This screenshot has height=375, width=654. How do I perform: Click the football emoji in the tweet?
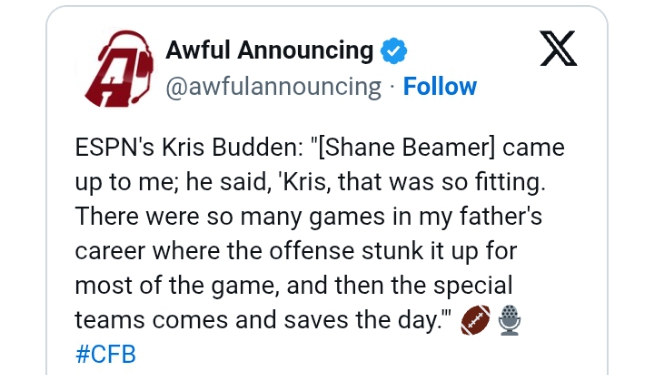coord(475,320)
